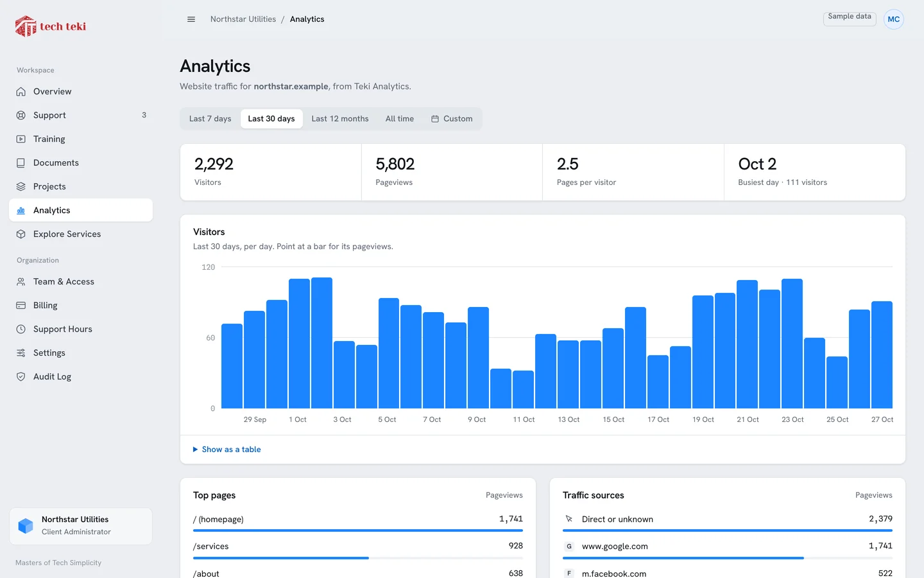The image size is (924, 578).
Task: Click the Training play icon
Action: click(21, 139)
